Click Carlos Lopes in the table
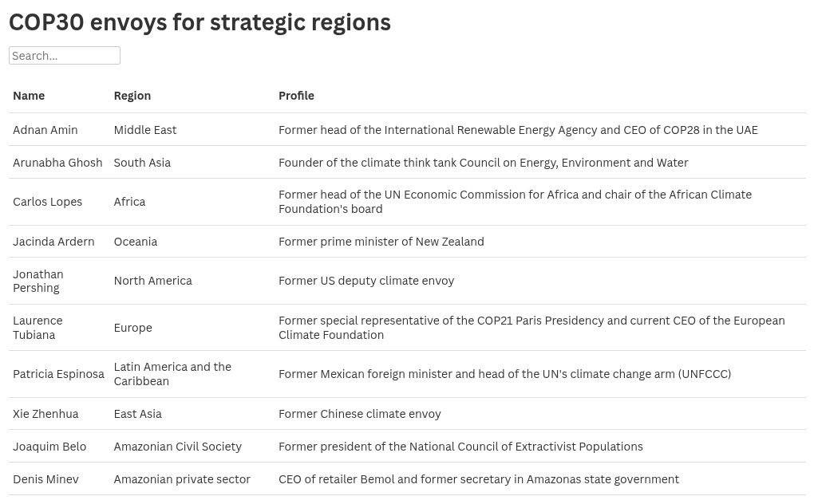This screenshot has height=504, width=814. coord(47,202)
